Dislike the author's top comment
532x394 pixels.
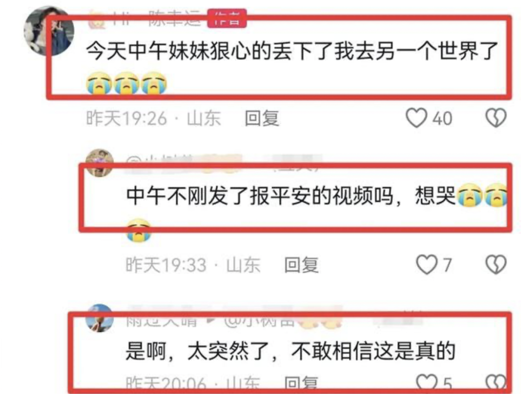tap(496, 118)
